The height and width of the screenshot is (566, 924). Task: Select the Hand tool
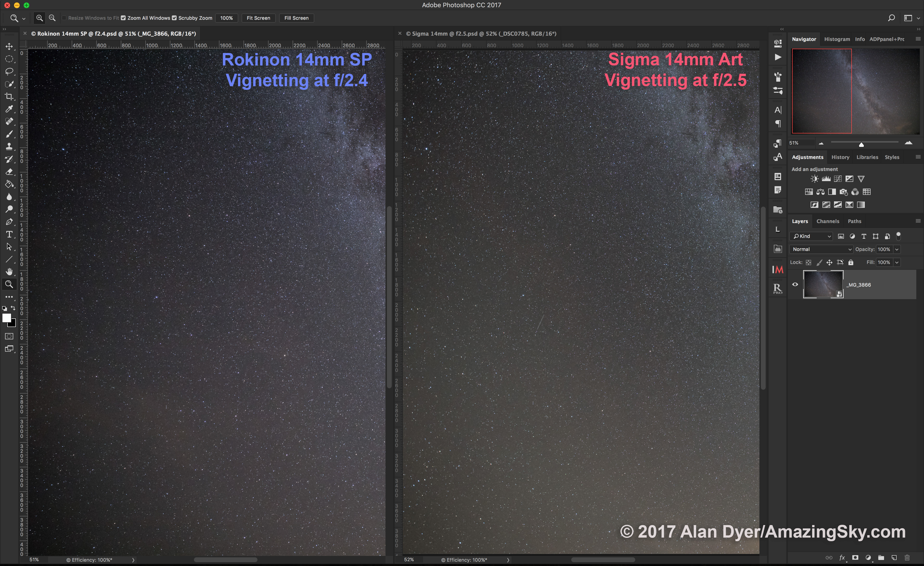[x=9, y=271]
